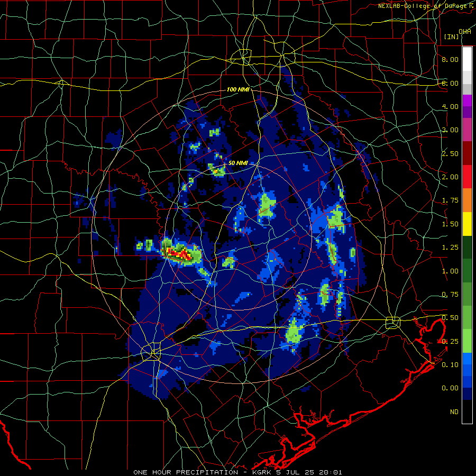Screen dimensions: 476x476
Task: Click the 'NEXLAB-College' header text
Action: point(404,6)
